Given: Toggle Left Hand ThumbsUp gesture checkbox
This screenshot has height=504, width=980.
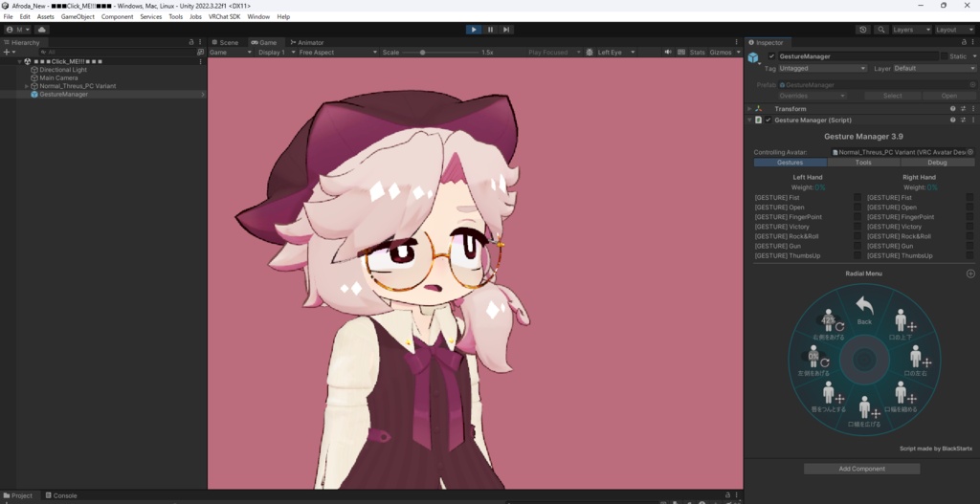Looking at the screenshot, I should (857, 256).
